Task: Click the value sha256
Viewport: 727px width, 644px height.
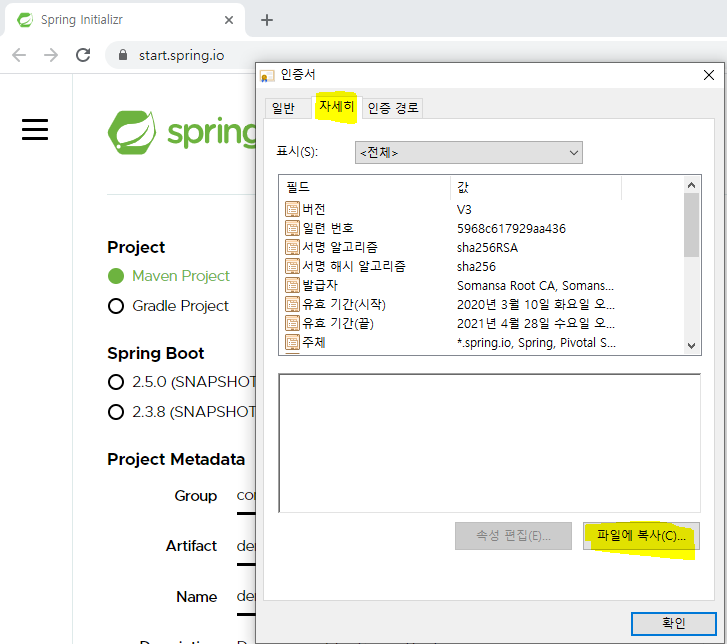Action: point(476,267)
